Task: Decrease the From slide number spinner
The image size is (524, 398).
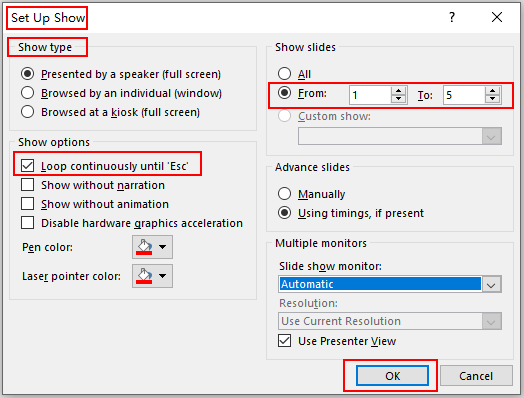Action: pos(398,99)
